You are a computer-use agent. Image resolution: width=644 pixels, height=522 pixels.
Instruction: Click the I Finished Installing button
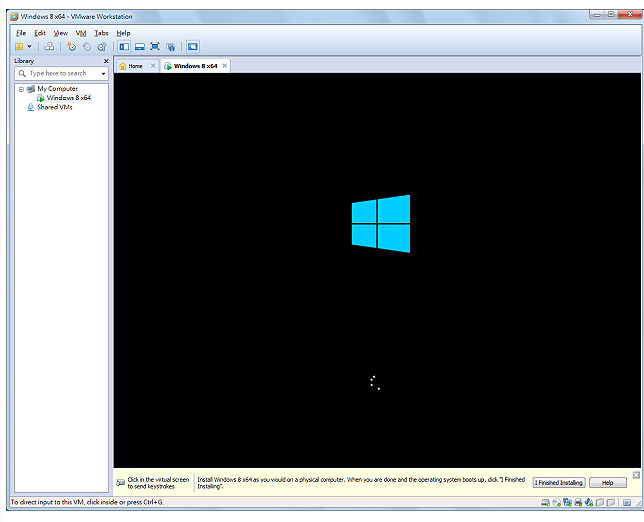(559, 483)
